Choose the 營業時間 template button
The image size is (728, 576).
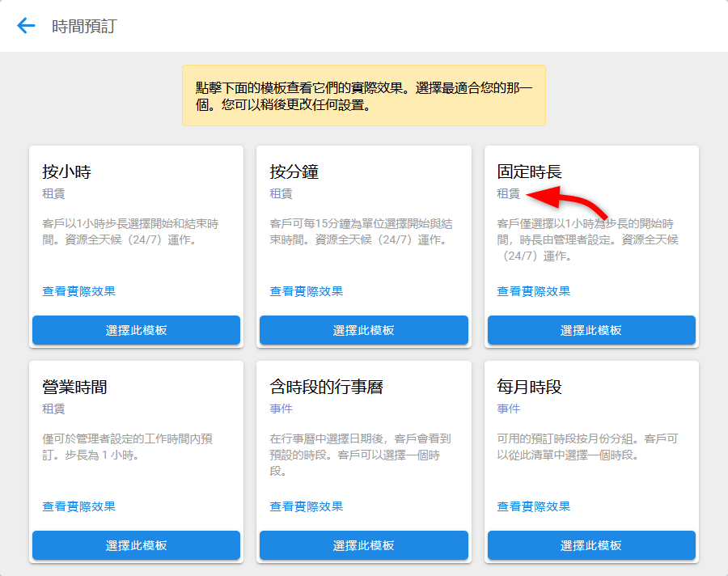click(136, 545)
